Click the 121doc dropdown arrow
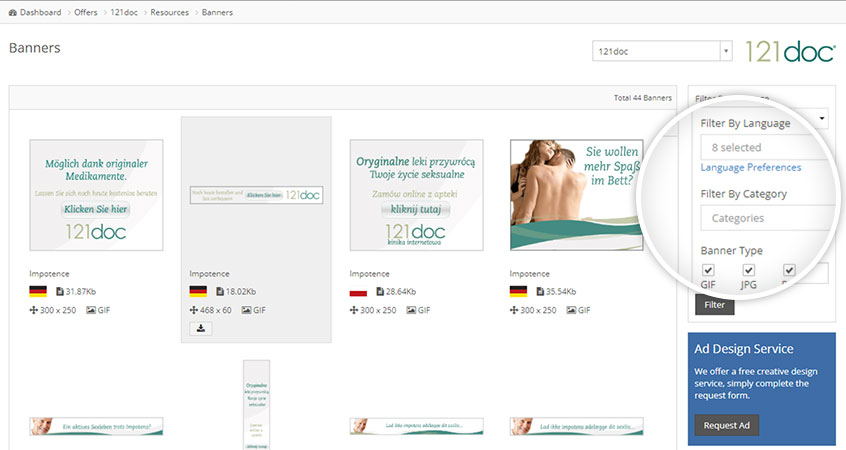The image size is (846, 450). pyautogui.click(x=726, y=51)
